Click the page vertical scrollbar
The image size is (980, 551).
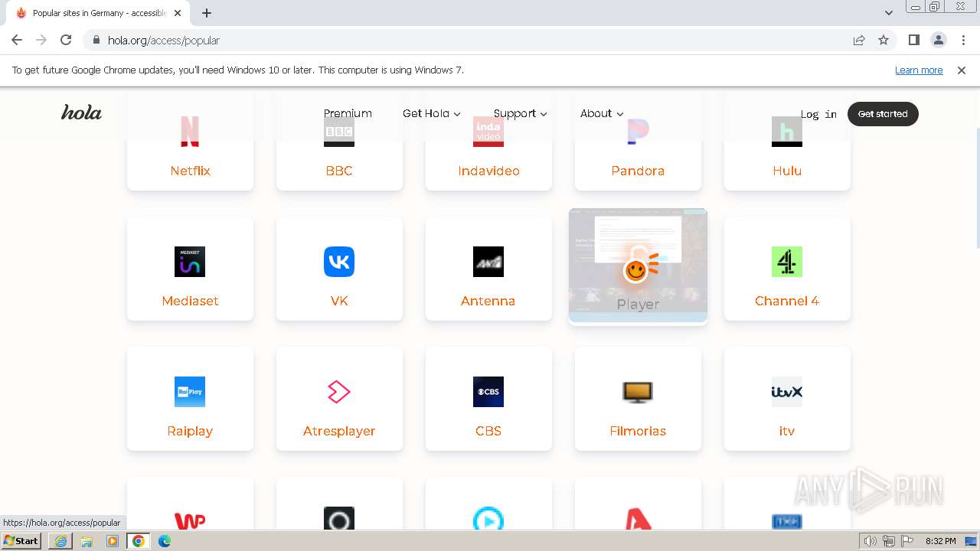pos(977,187)
